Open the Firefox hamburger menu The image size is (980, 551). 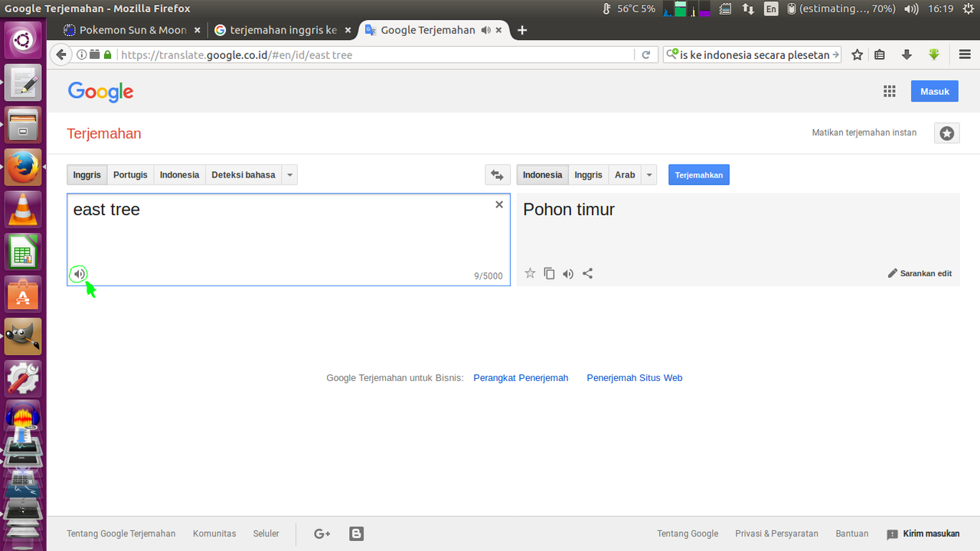[x=965, y=54]
